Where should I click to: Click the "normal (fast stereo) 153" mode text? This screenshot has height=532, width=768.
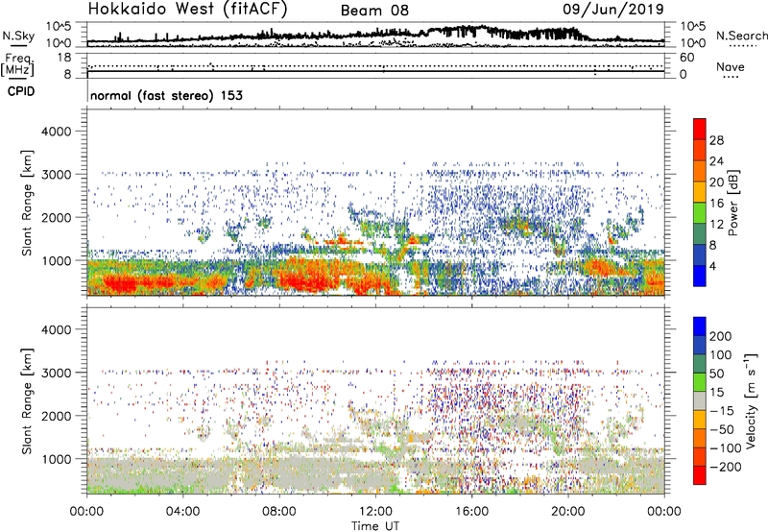click(166, 95)
